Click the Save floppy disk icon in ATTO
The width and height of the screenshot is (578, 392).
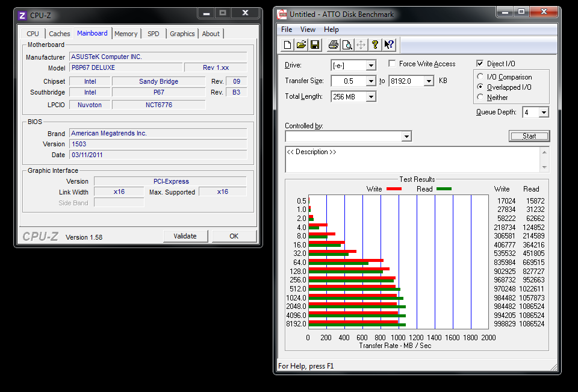tap(315, 45)
